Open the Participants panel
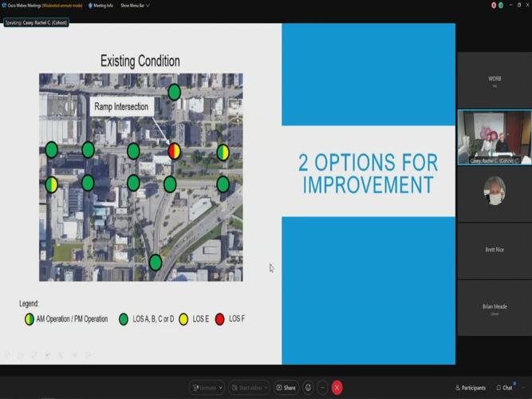Image resolution: width=532 pixels, height=399 pixels. click(x=471, y=388)
